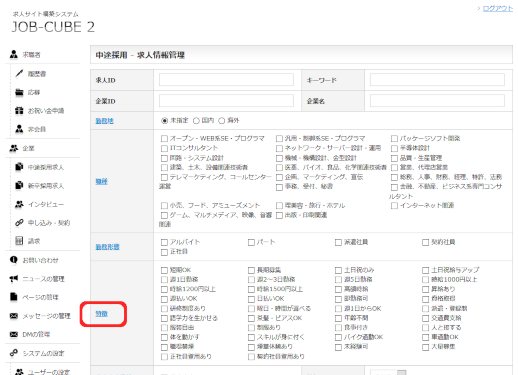Open メッセージの管理 envelope item
Image resolution: width=518 pixels, height=375 pixels.
(40, 316)
